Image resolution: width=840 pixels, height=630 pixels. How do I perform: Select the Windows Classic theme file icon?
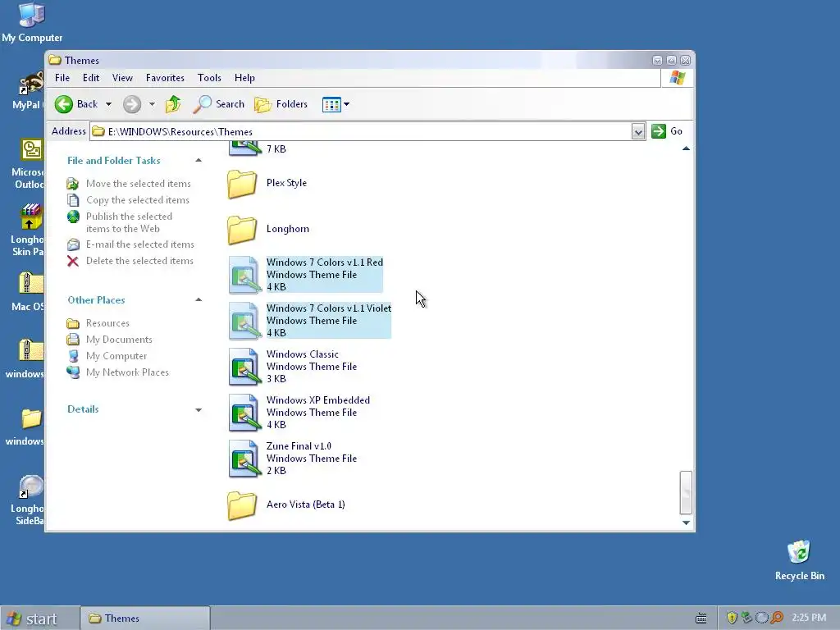coord(245,367)
